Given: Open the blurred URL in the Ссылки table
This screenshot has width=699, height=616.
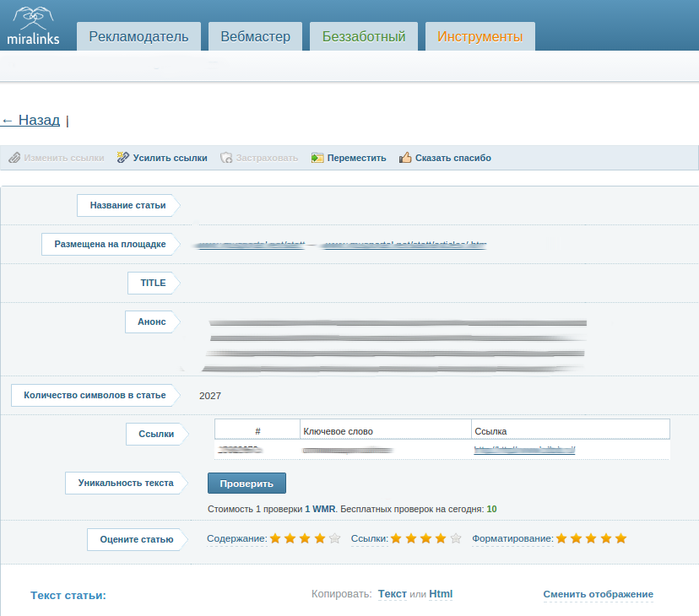Looking at the screenshot, I should 524,451.
